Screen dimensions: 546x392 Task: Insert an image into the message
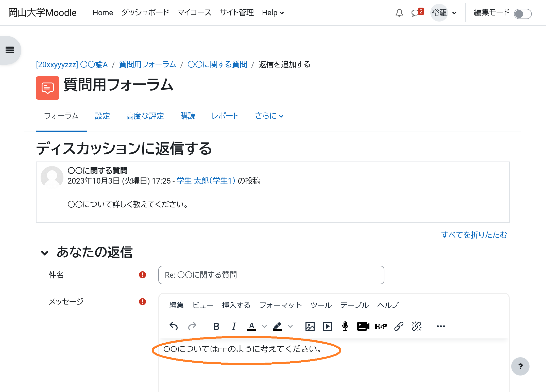[310, 326]
